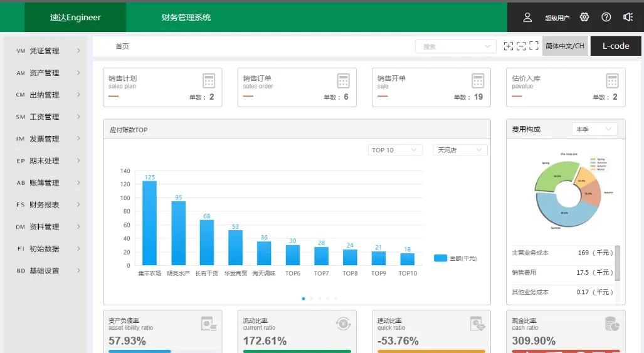Switch to the 首页 tab

[122, 46]
